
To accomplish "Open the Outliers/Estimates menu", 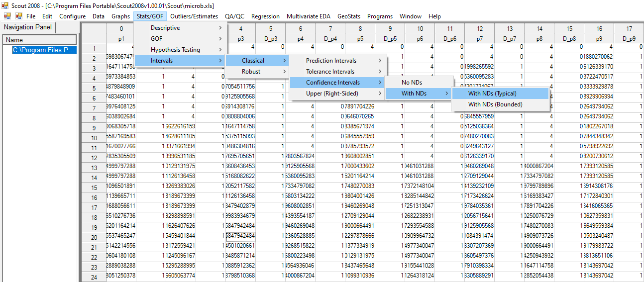I will pos(194,16).
